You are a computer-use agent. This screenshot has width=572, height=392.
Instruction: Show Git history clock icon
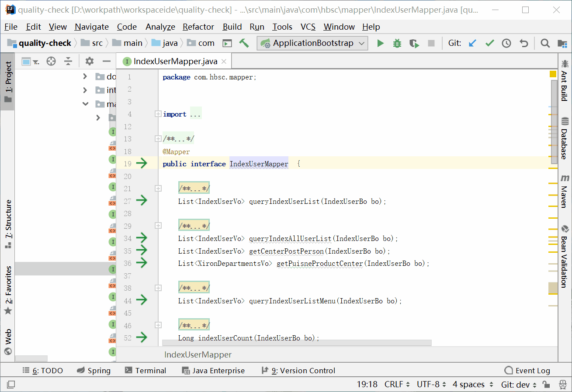point(506,43)
